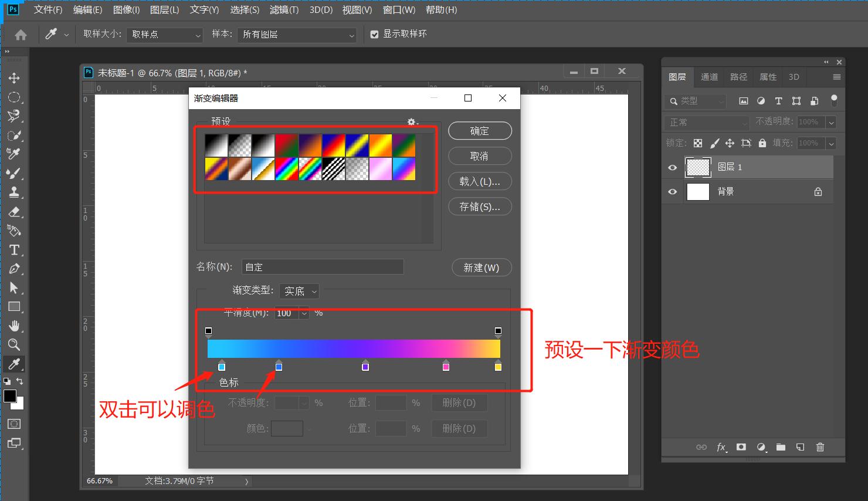Screen dimensions: 868x501
Task: Select the Zoom tool
Action: (14, 344)
